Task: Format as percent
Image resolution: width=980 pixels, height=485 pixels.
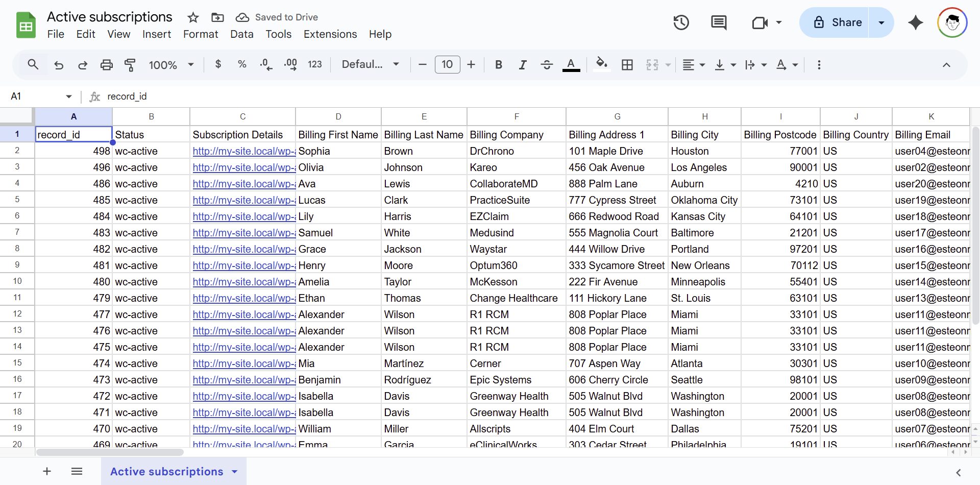Action: click(x=242, y=64)
